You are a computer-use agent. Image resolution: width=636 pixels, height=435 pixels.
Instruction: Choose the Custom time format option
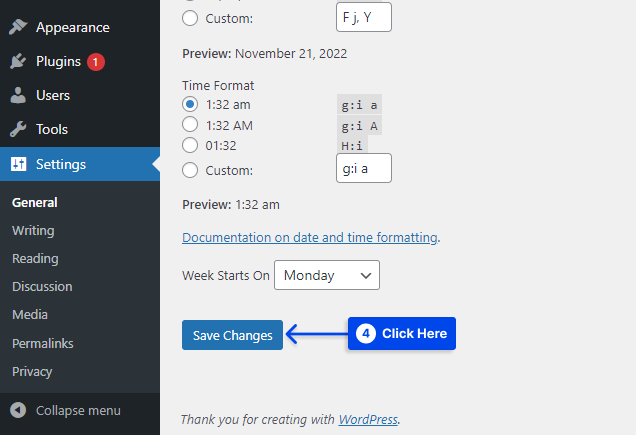pos(190,170)
